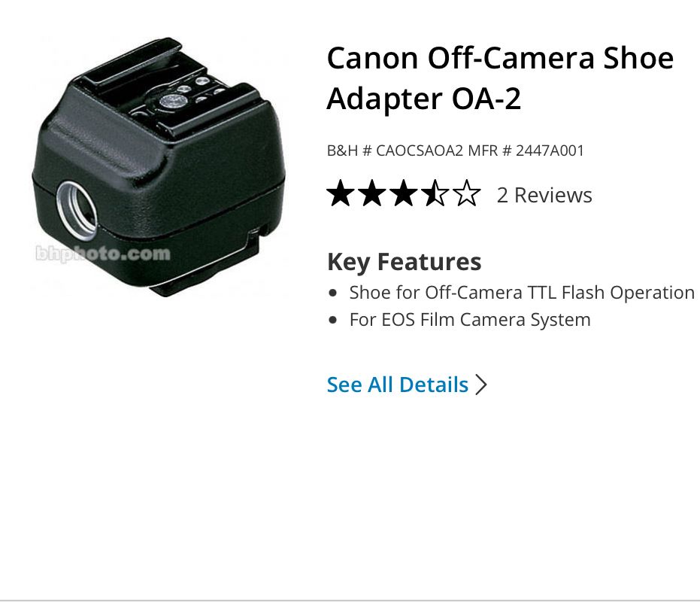Click the half-filled fourth rating star

coord(435,193)
